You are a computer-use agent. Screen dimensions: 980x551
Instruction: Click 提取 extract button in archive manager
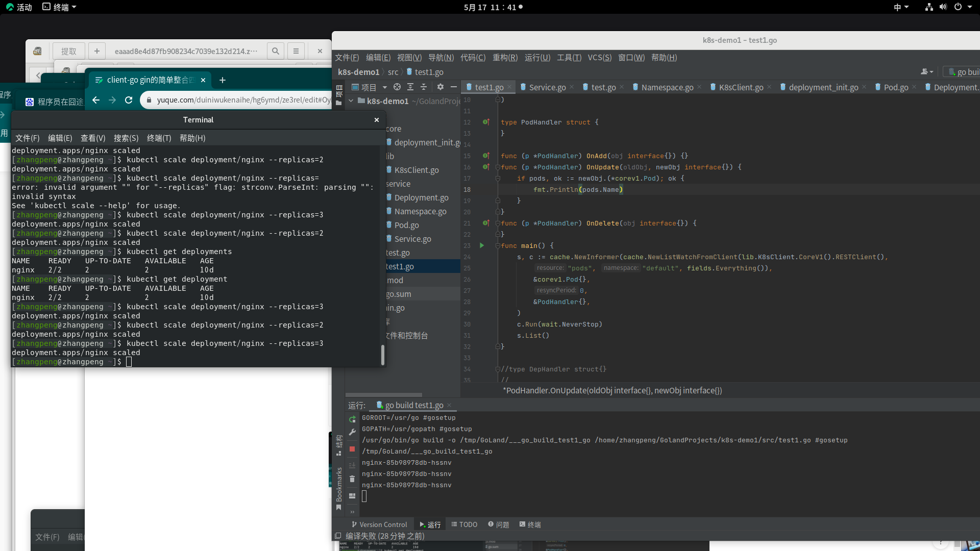(x=69, y=51)
